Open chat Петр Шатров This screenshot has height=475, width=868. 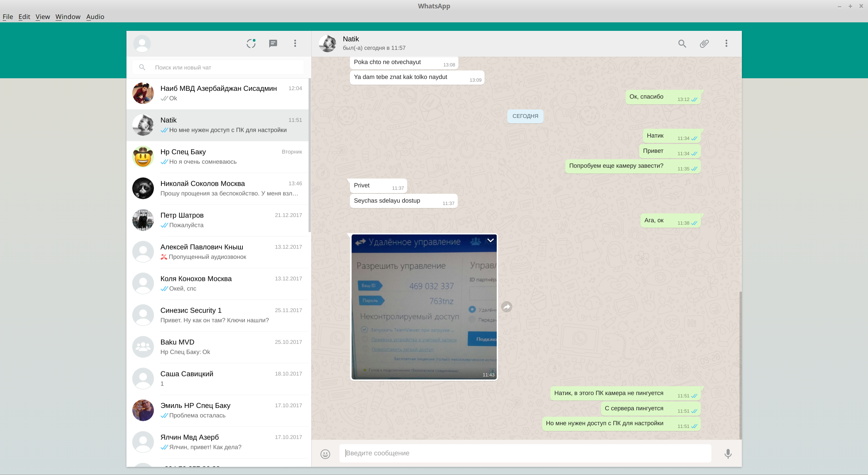tap(217, 220)
